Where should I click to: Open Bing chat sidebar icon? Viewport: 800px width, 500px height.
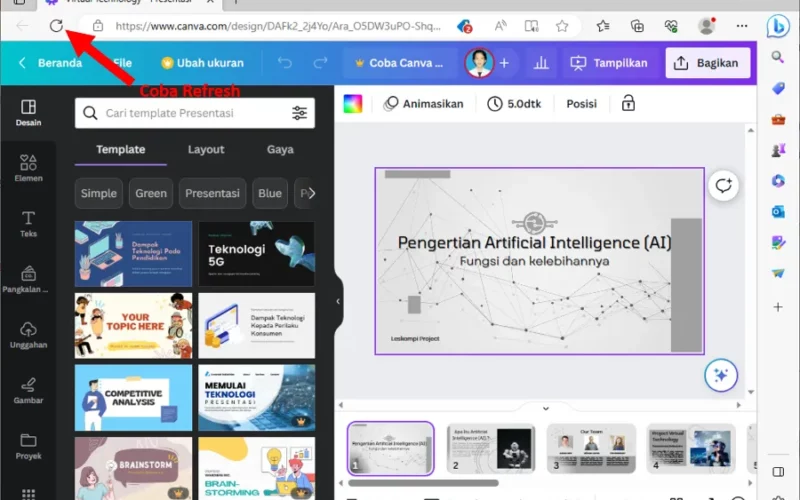click(x=778, y=26)
